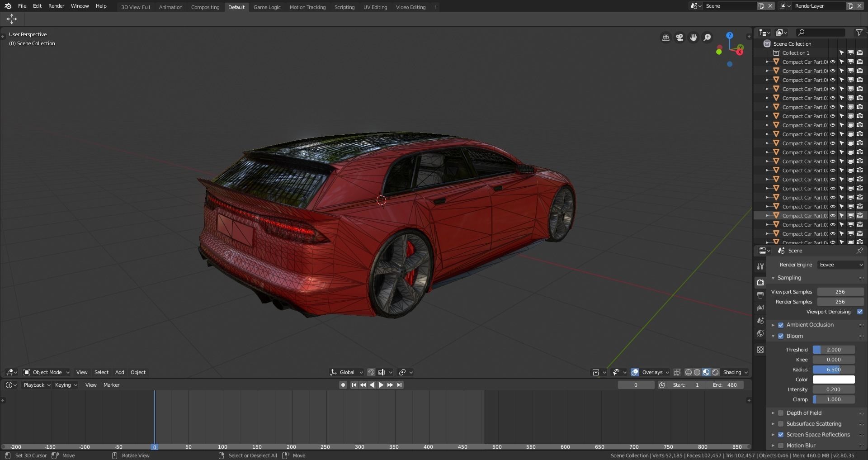Jump to the timeline start frame
The height and width of the screenshot is (460, 868).
354,385
